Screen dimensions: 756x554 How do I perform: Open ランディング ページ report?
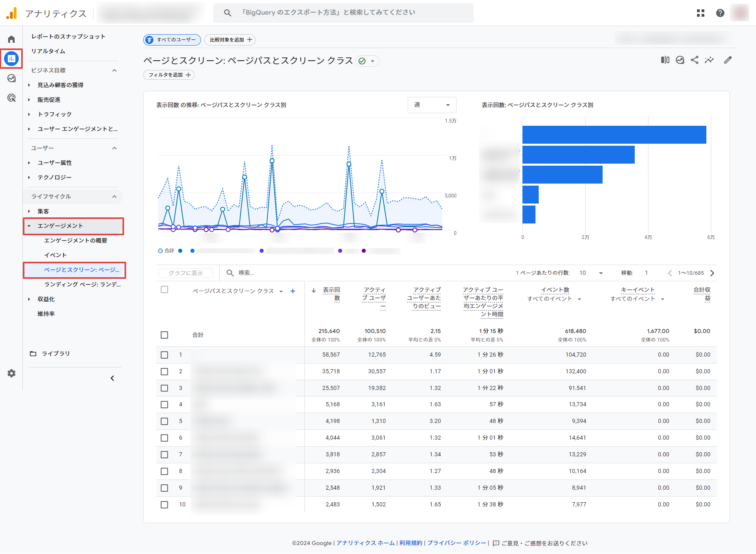(x=83, y=285)
